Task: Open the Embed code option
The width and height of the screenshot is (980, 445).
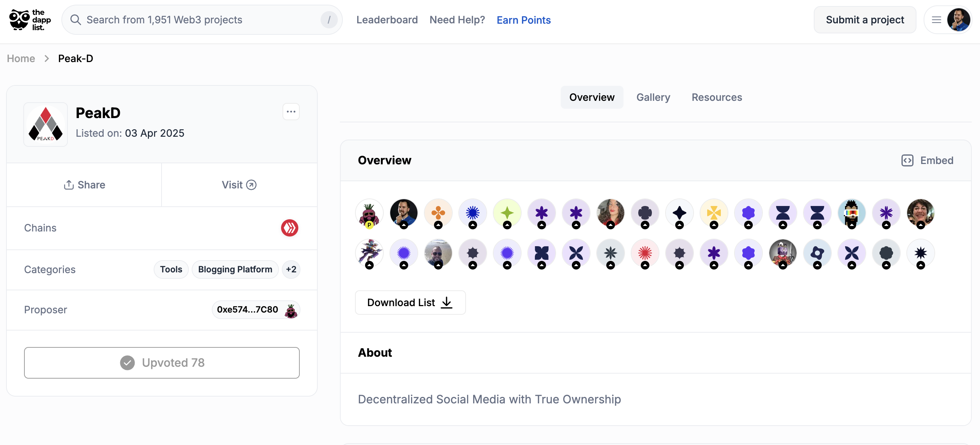Action: [x=928, y=160]
